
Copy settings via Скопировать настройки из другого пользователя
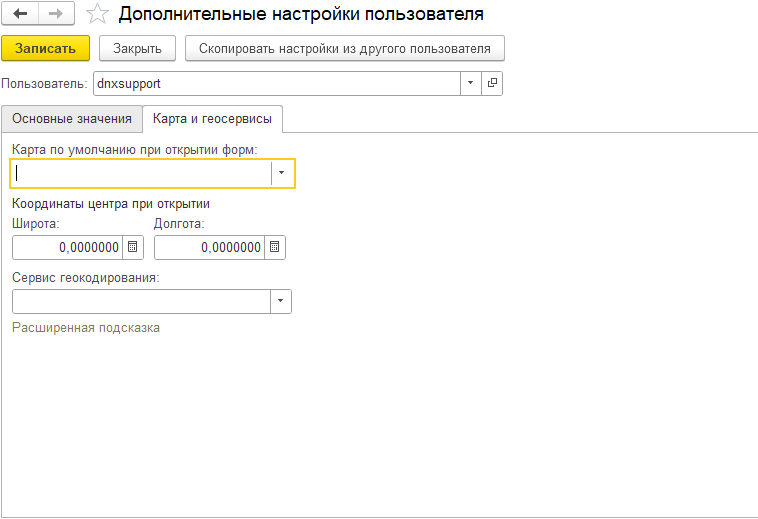[x=344, y=48]
